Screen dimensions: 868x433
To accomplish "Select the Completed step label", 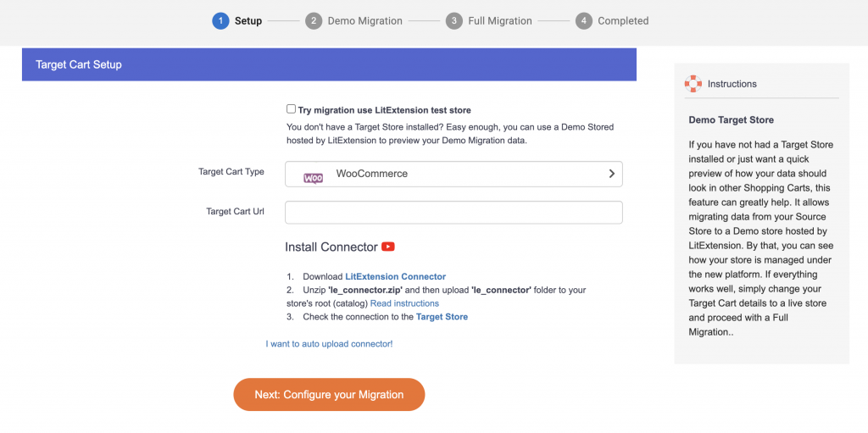I will pos(623,21).
